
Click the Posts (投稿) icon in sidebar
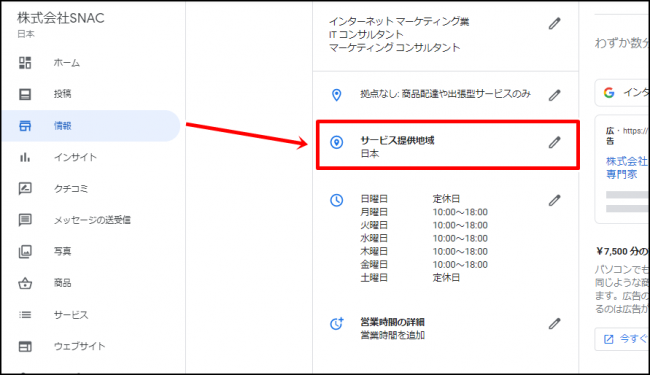25,94
